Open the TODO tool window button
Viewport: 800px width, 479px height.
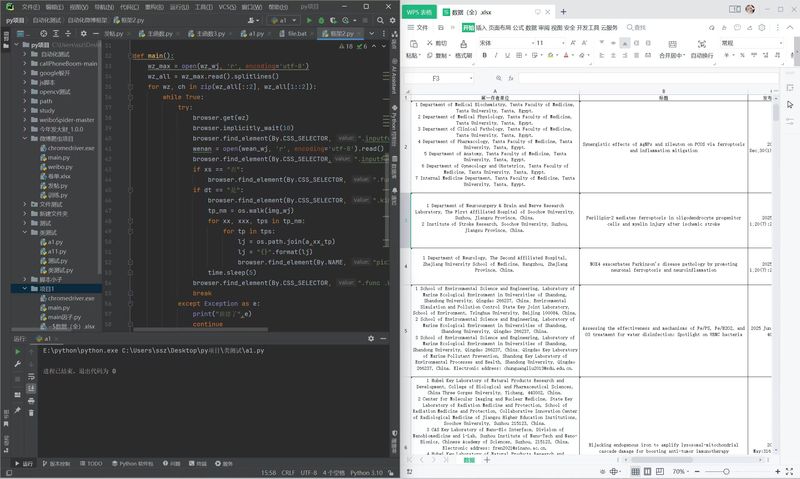click(91, 464)
